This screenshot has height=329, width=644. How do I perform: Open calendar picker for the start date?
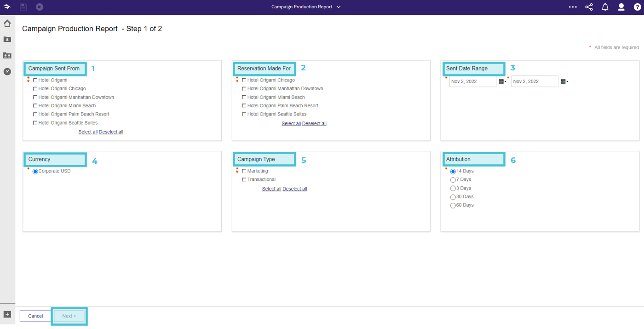502,81
